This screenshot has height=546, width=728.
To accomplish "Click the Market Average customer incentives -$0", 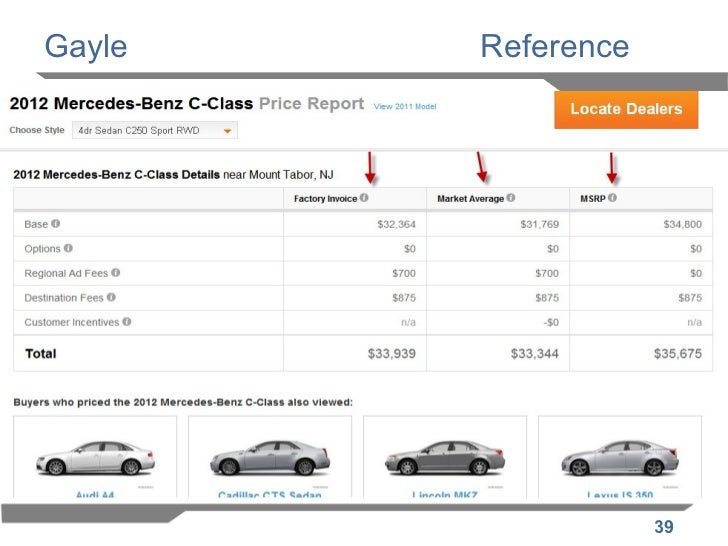I will (551, 322).
